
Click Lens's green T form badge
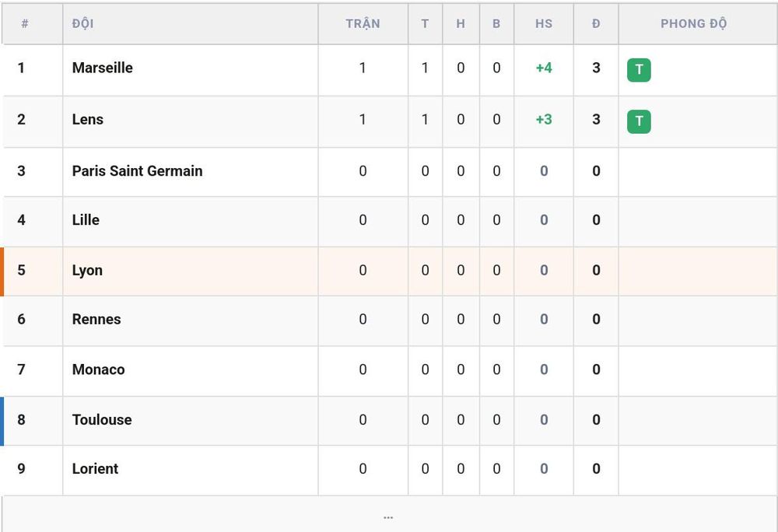click(639, 121)
